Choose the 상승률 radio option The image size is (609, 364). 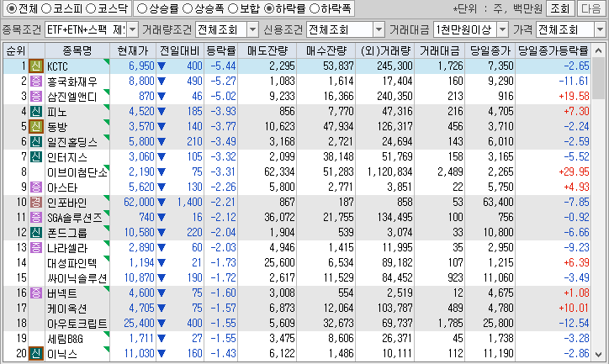click(142, 8)
